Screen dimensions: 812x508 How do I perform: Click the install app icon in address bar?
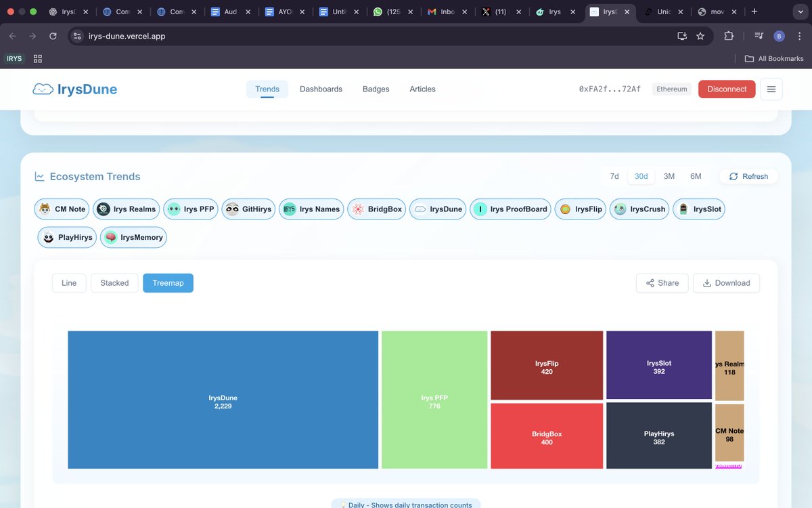pyautogui.click(x=681, y=36)
